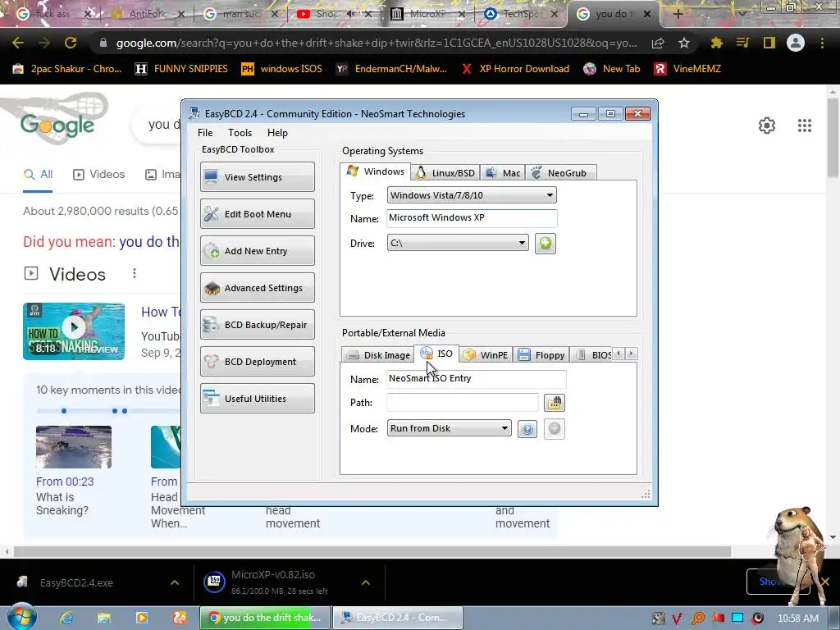The width and height of the screenshot is (840, 630).
Task: Switch to the Mac tab
Action: (x=503, y=172)
